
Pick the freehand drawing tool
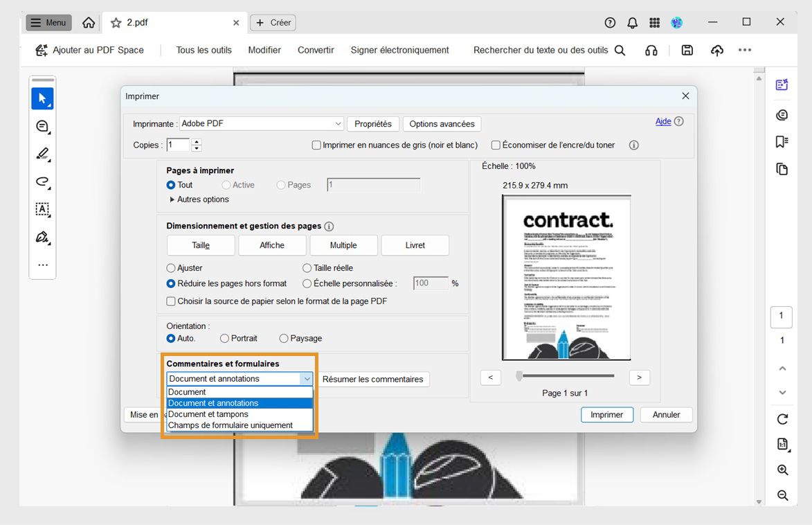(x=42, y=181)
